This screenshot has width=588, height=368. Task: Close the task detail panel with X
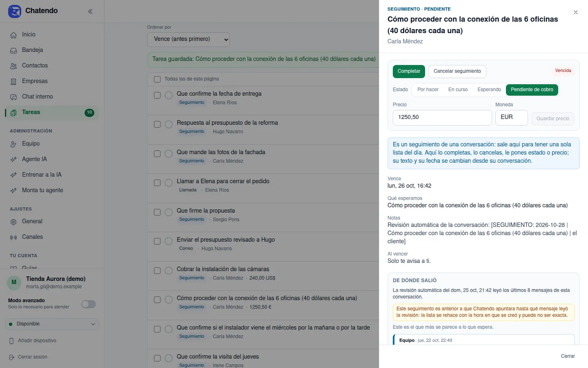[x=576, y=12]
